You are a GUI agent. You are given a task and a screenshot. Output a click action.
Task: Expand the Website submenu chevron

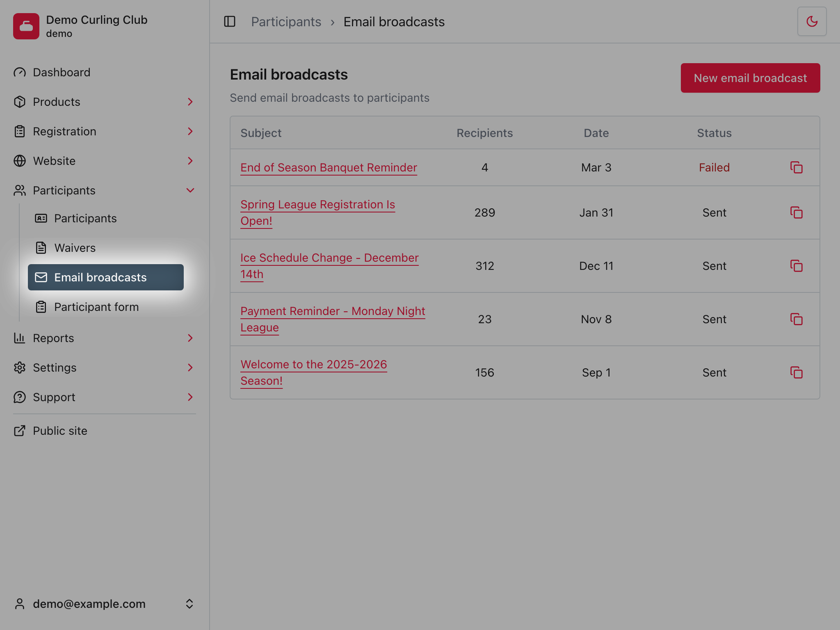(190, 161)
